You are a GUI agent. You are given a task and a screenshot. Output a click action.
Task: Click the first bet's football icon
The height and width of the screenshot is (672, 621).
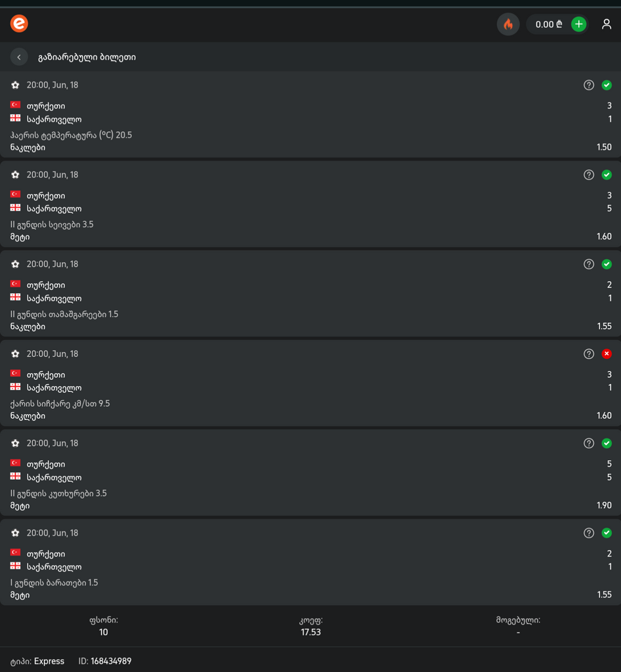[x=16, y=85]
